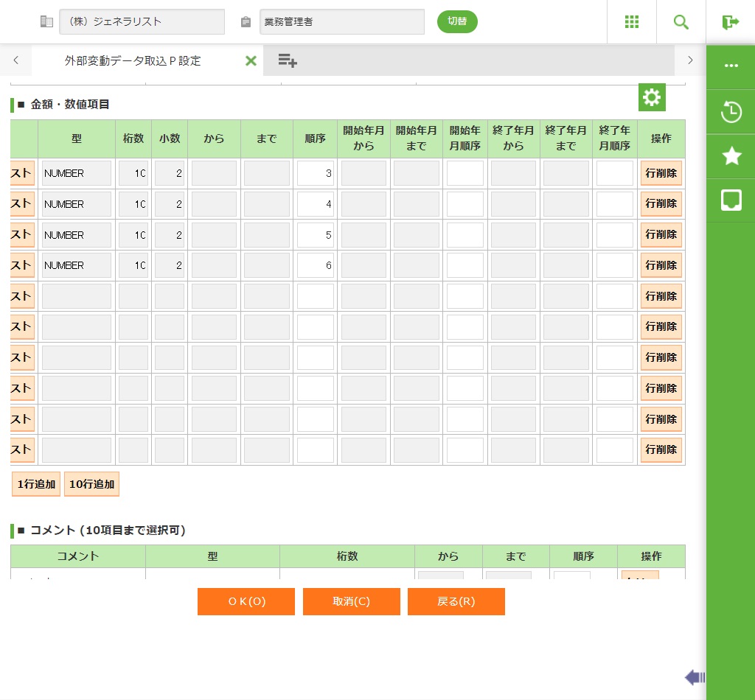Click the 10行追加 button
Screen dimensions: 755x700
tap(91, 484)
